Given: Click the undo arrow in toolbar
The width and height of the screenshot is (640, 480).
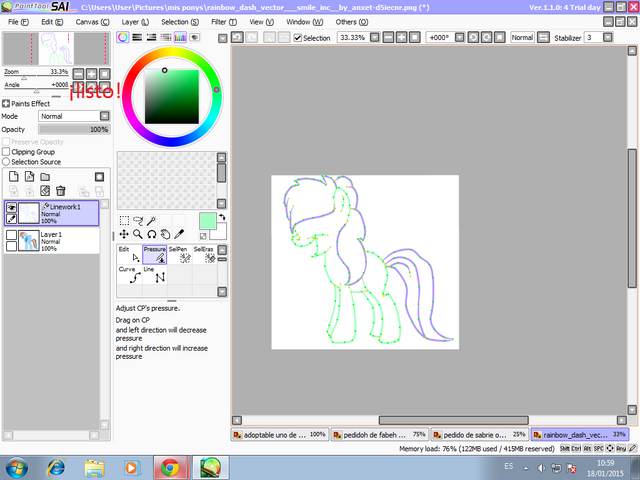Looking at the screenshot, I should (237, 38).
